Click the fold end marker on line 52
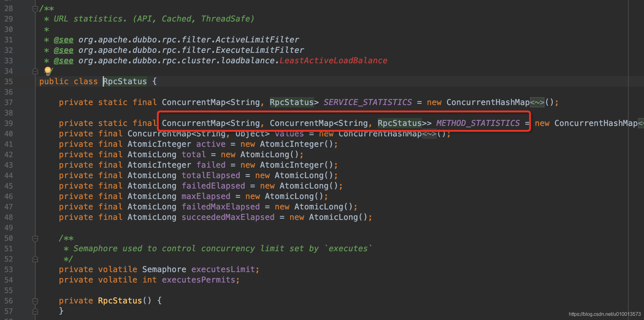This screenshot has height=320, width=644. point(35,259)
